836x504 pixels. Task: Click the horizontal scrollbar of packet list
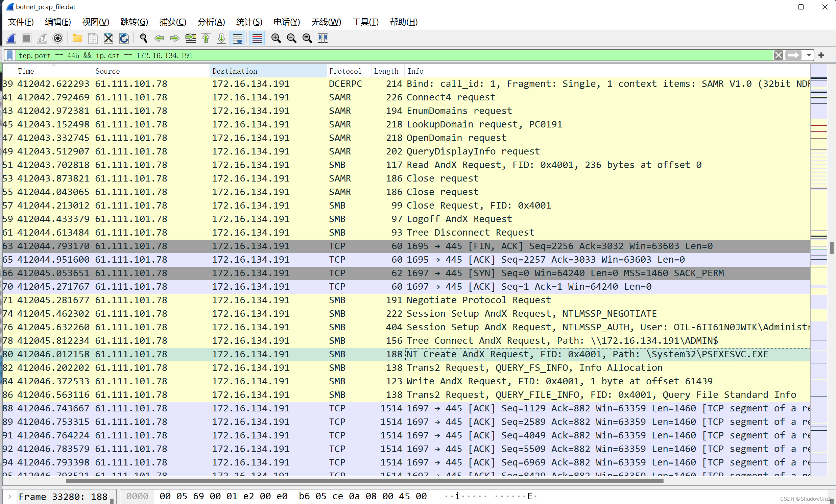click(365, 480)
